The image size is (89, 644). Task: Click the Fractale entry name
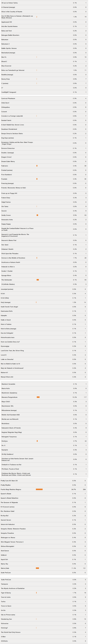tap(4, 179)
